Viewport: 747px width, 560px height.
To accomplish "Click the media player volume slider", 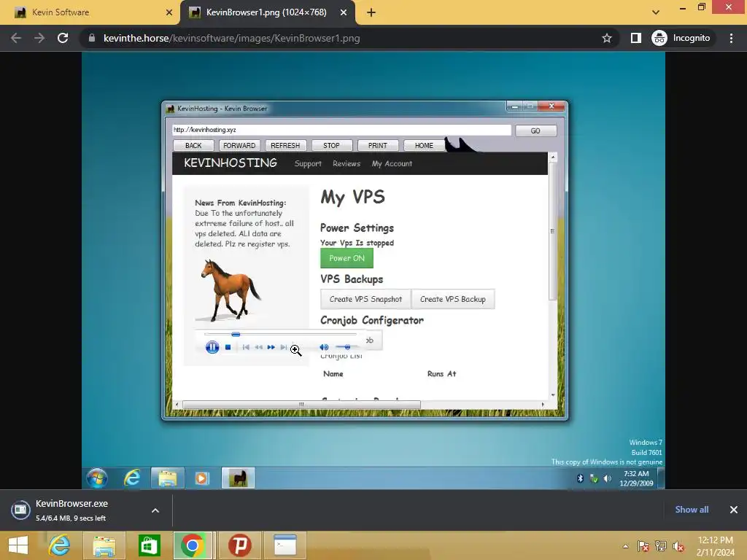I will pyautogui.click(x=347, y=347).
